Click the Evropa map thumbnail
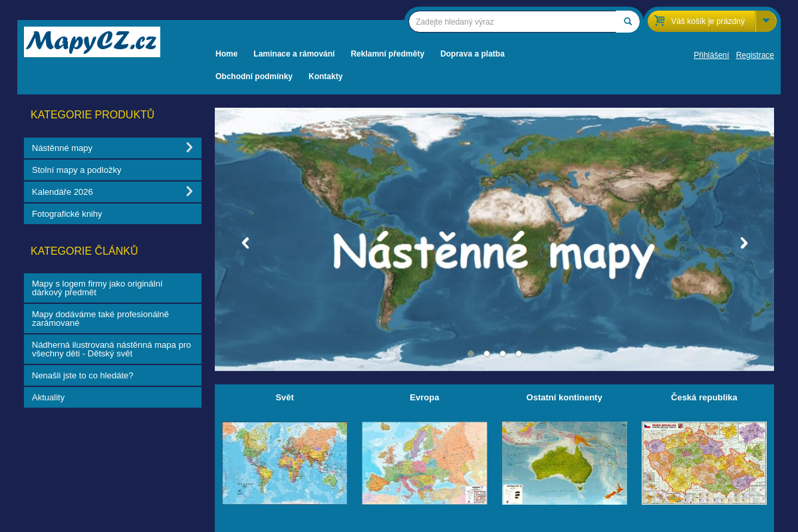Viewport: 798px width, 532px height. [x=424, y=463]
